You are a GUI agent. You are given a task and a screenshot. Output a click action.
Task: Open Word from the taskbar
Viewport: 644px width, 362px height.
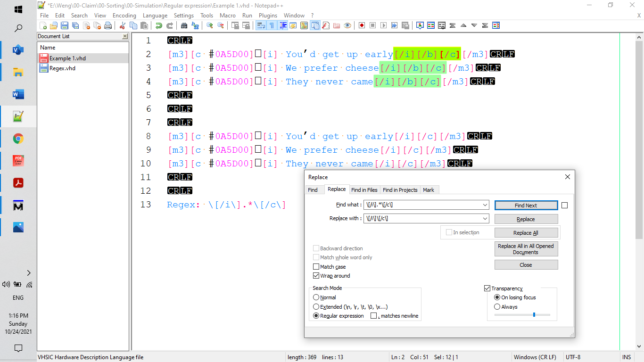pos(18,94)
